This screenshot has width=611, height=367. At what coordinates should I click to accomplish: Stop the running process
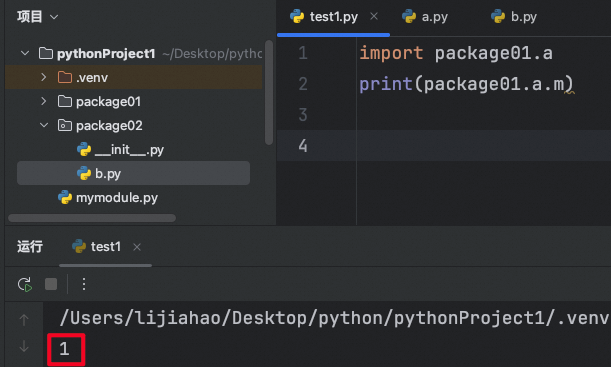coord(51,284)
